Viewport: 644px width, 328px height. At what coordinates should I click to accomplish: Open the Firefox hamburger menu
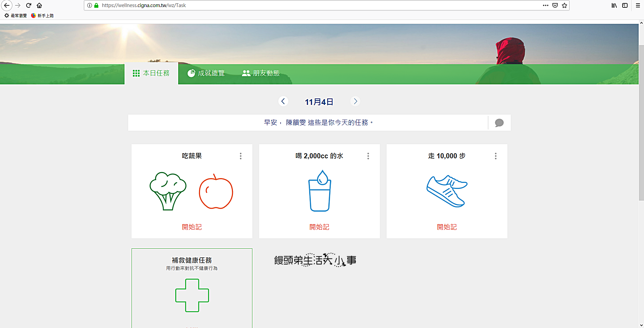click(638, 5)
